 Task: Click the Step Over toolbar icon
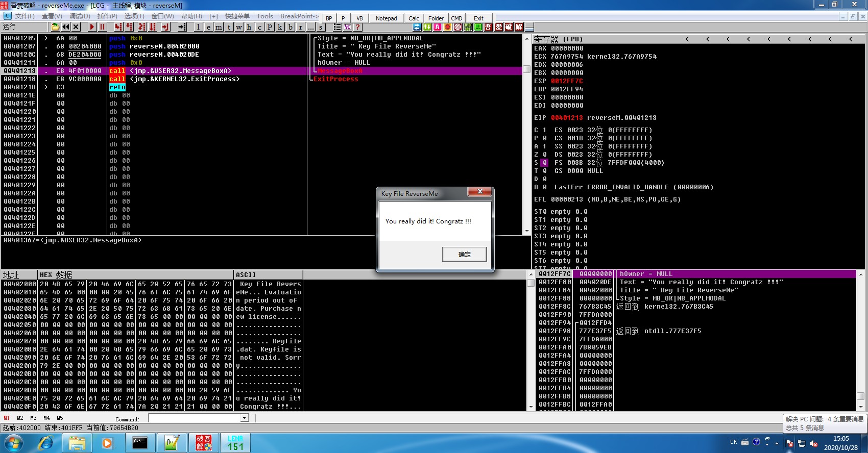click(129, 27)
